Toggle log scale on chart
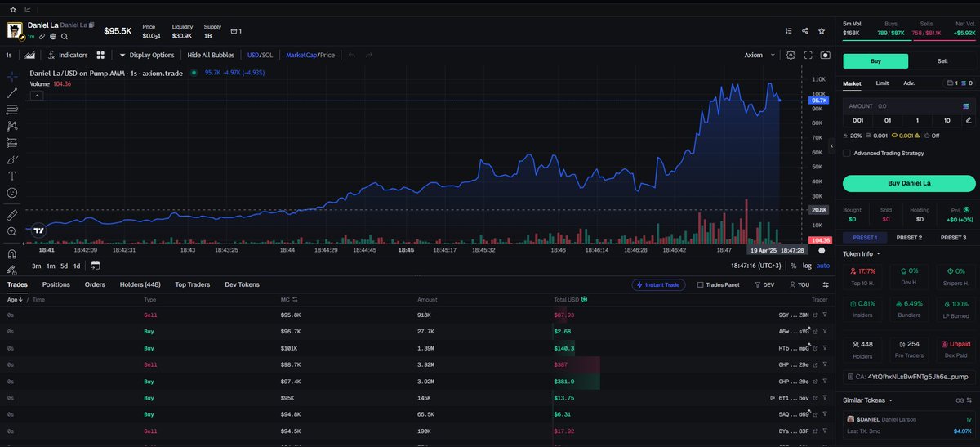 tap(808, 266)
